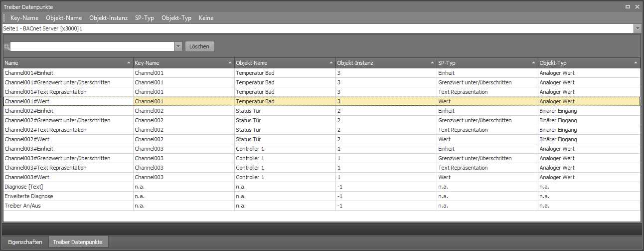Expand the search filter dropdown arrow
Image resolution: width=644 pixels, height=251 pixels.
[178, 46]
